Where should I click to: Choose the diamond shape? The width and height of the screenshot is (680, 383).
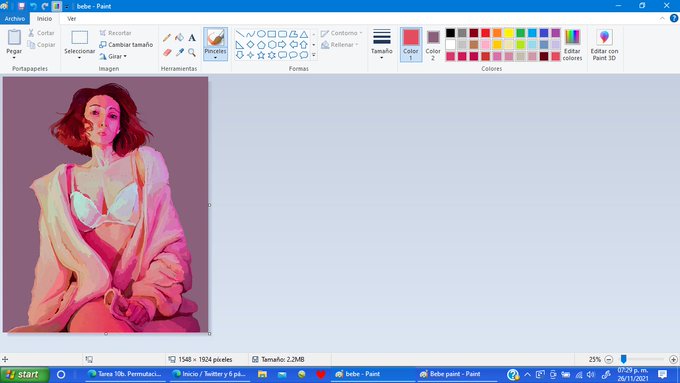(250, 45)
